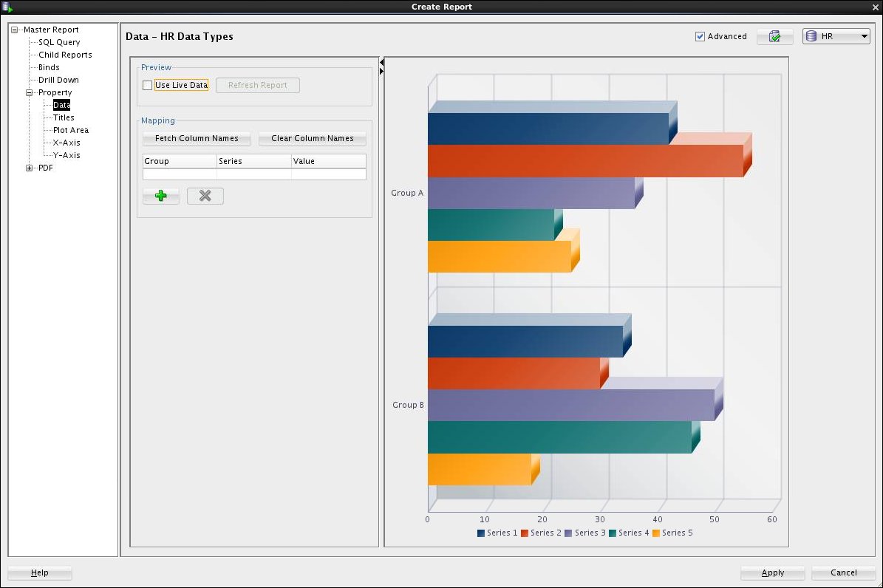
Task: Click the Value column header
Action: [x=329, y=161]
